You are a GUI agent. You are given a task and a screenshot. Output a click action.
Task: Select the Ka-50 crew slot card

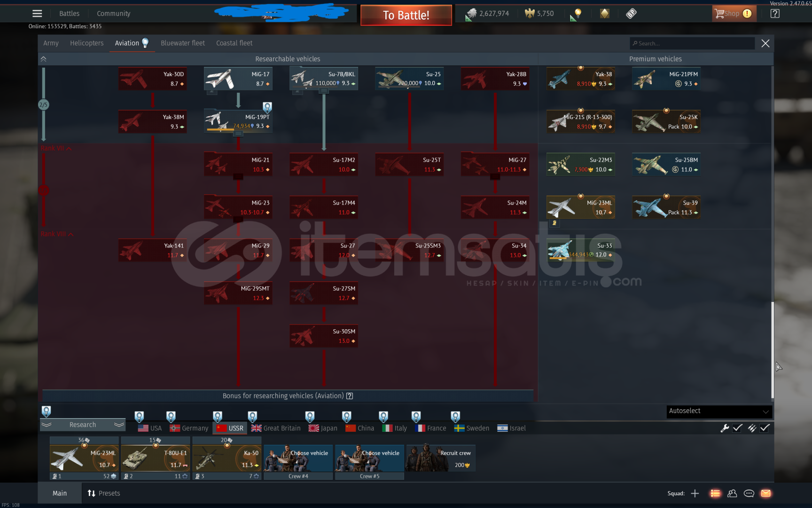coord(227,459)
